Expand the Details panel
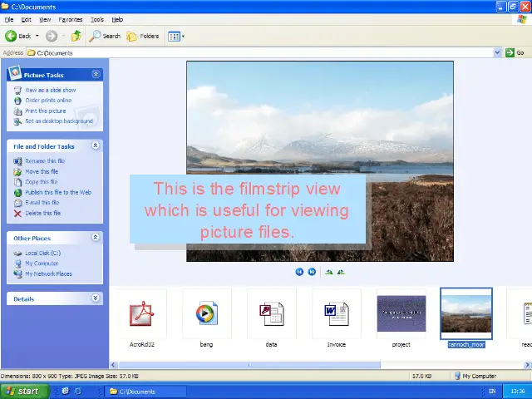 point(96,298)
